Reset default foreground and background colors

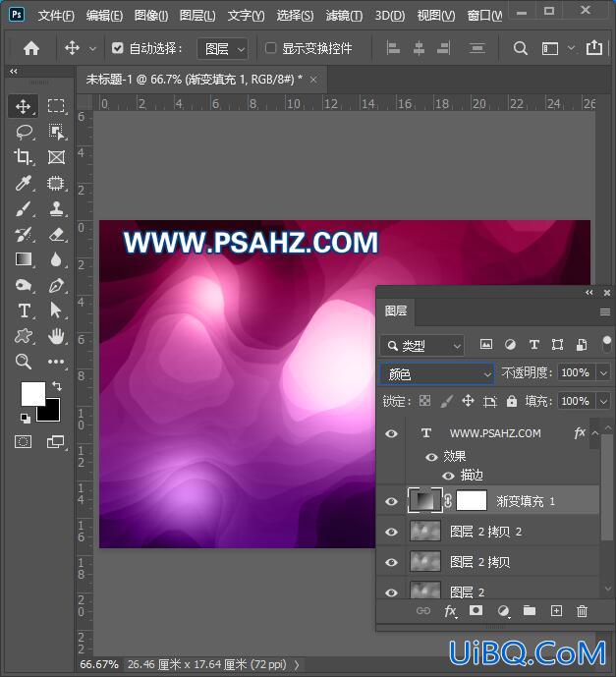pyautogui.click(x=26, y=418)
